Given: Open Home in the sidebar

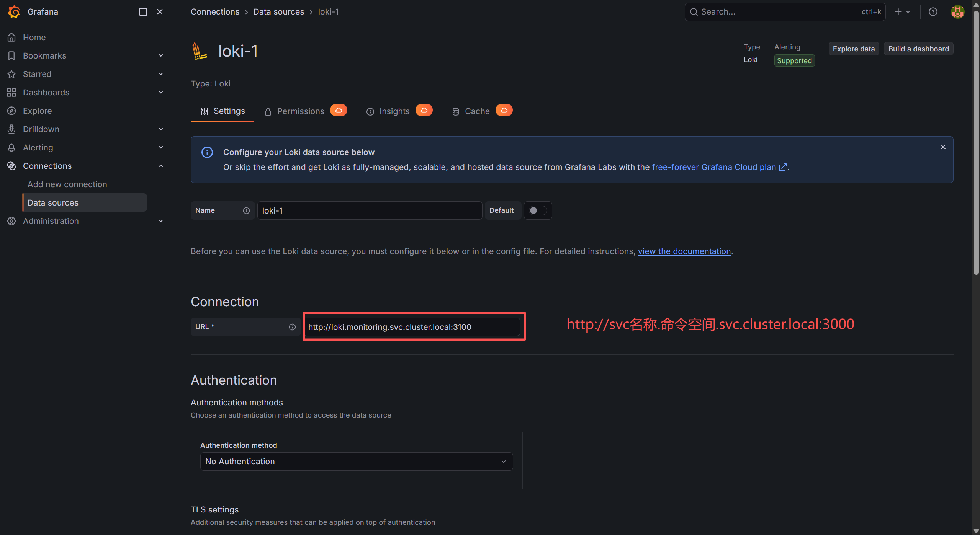Looking at the screenshot, I should click(34, 37).
